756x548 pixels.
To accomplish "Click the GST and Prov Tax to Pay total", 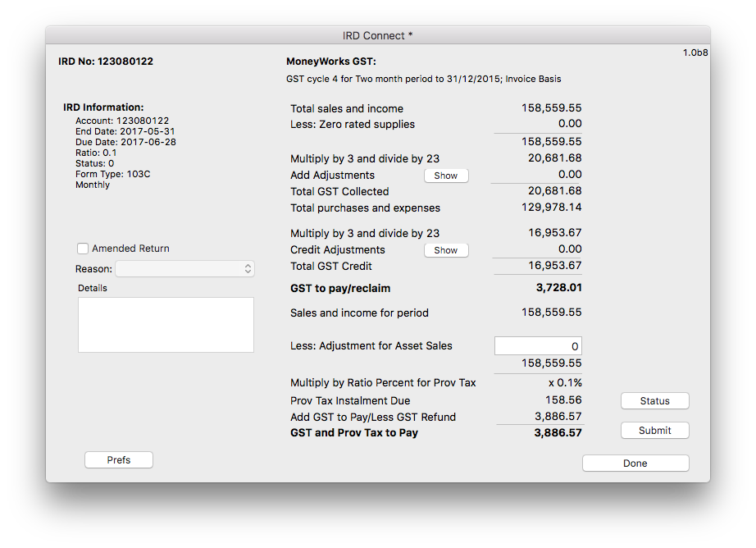I will coord(558,432).
